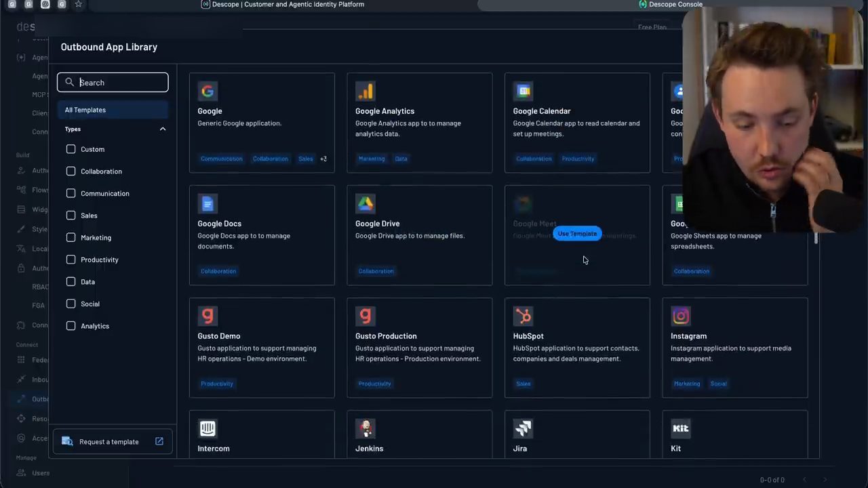Check the Sales type filter
Viewport: 868px width, 488px height.
(71, 216)
